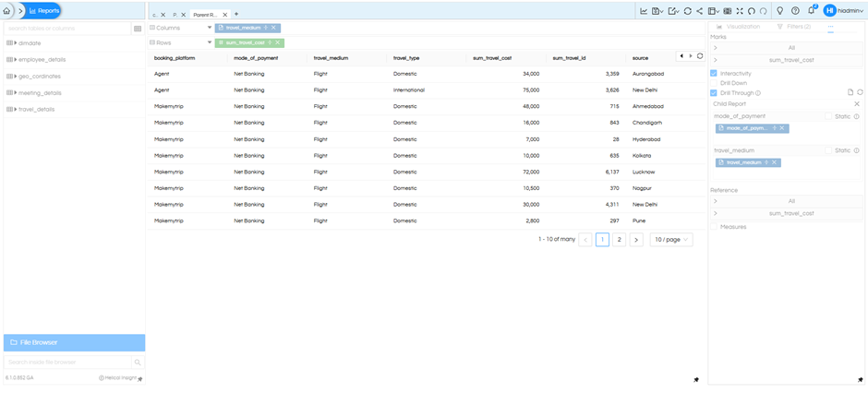Image resolution: width=868 pixels, height=393 pixels.
Task: Open the notifications bell
Action: tap(811, 11)
